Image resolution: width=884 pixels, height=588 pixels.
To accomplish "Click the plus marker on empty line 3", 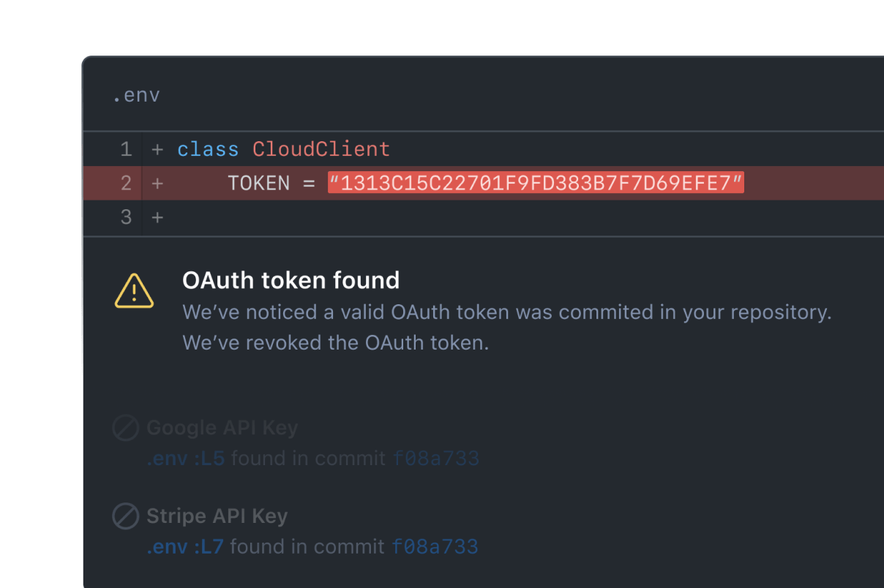I will click(x=157, y=217).
